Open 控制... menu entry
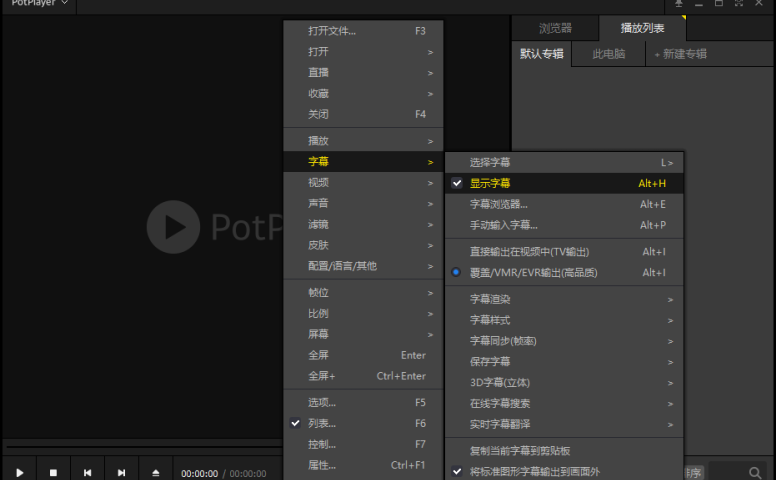Screen dimensions: 776x480 (363, 444)
